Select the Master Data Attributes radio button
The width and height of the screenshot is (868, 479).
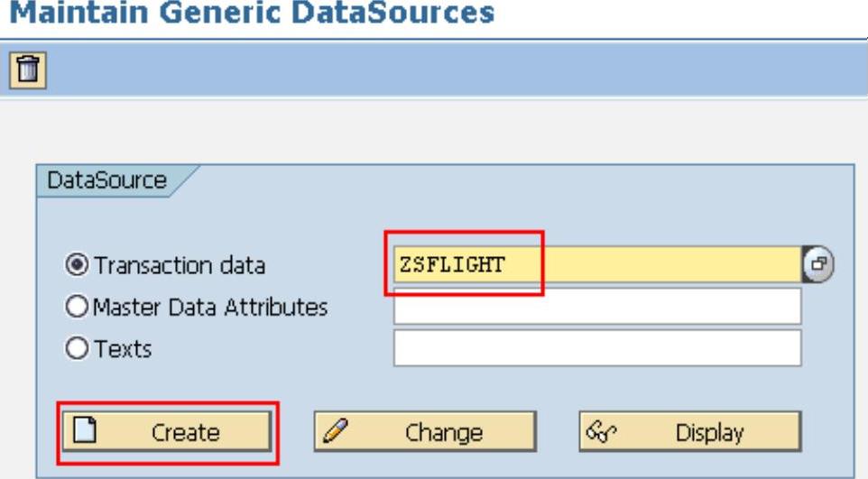point(78,307)
